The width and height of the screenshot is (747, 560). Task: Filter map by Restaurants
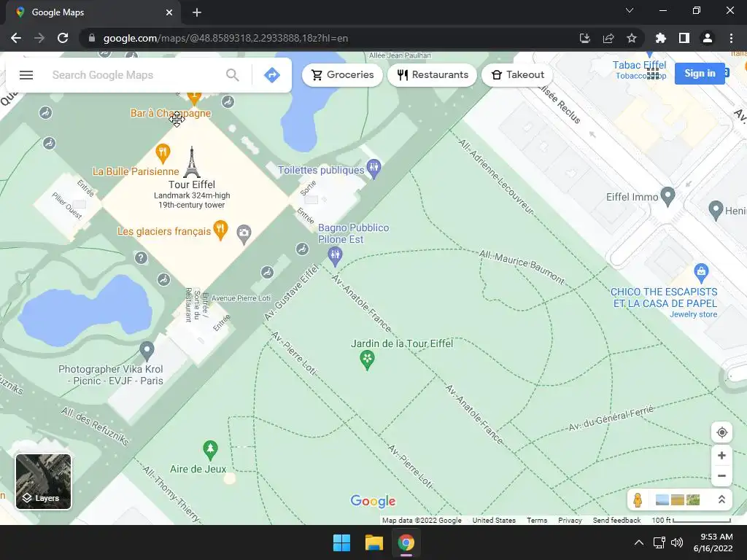[x=433, y=75]
